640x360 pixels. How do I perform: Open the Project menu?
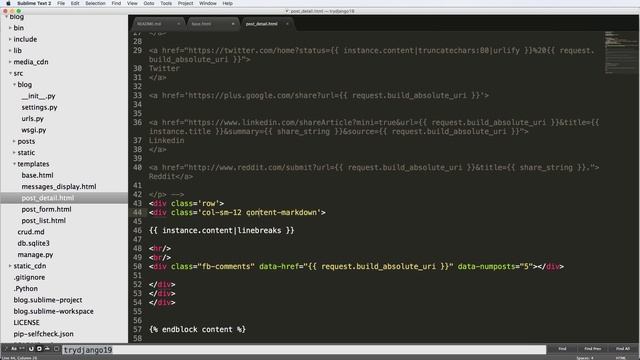click(185, 3)
